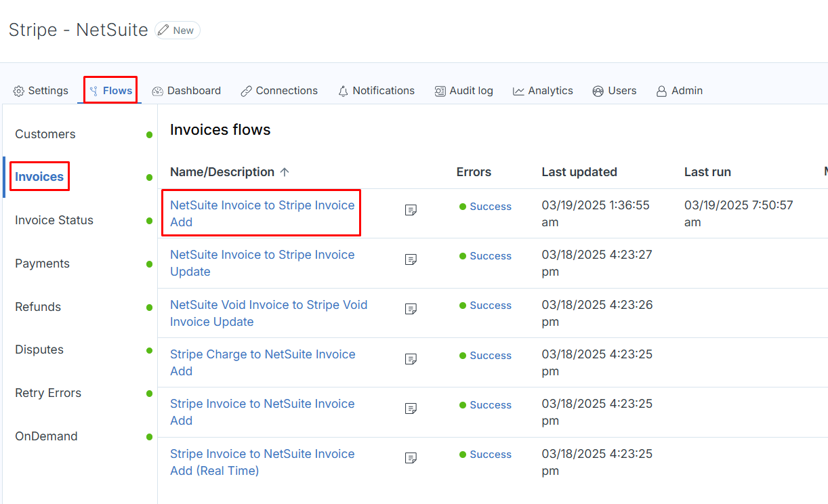Image resolution: width=828 pixels, height=504 pixels.
Task: Select Refunds in the flow sidebar
Action: click(x=38, y=307)
